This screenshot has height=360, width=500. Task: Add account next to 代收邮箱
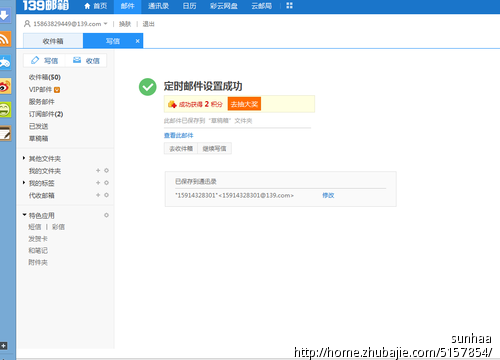click(98, 195)
